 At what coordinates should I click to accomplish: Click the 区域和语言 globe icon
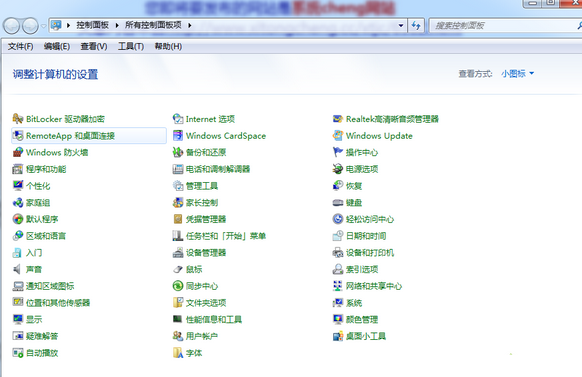pos(18,236)
